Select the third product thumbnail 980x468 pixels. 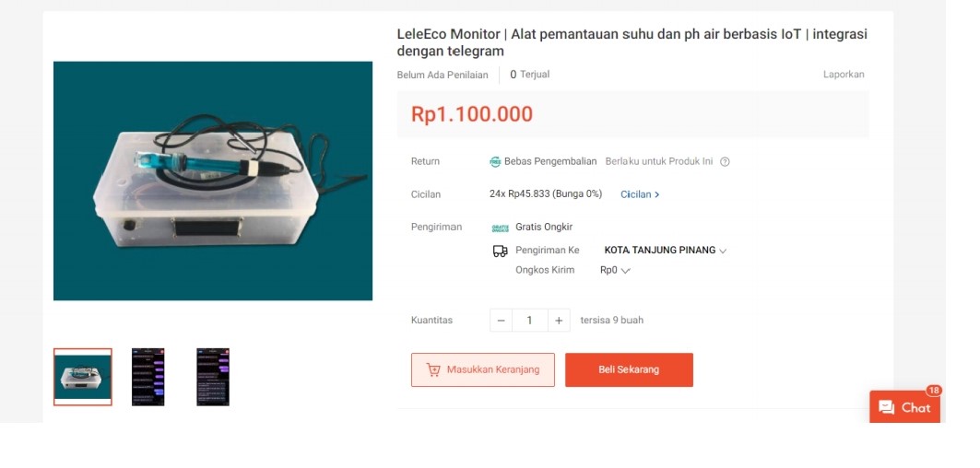click(213, 377)
